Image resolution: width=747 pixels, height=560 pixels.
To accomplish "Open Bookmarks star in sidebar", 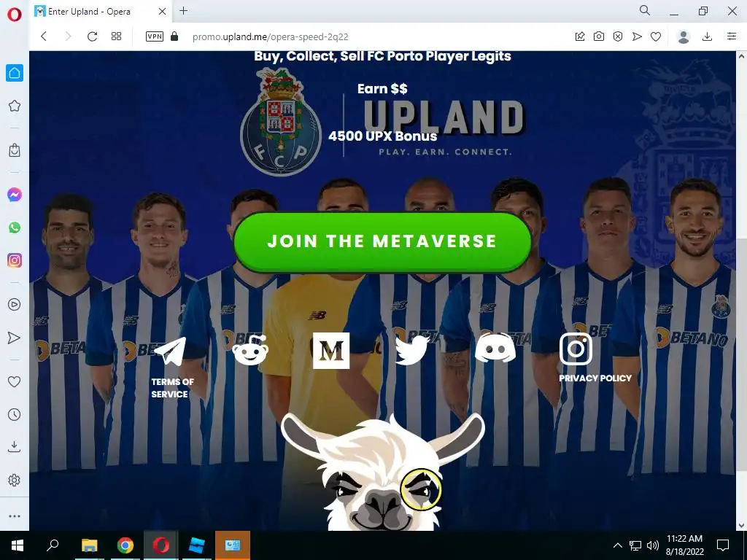I will 15,106.
